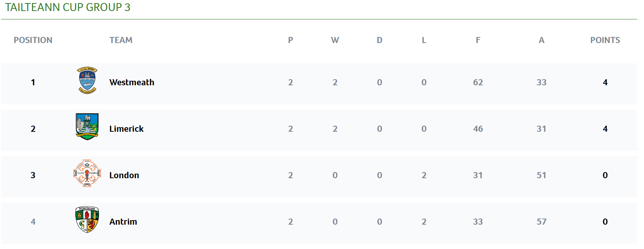Click Limerick's scores-for value 46
This screenshot has width=644, height=249.
click(x=478, y=129)
